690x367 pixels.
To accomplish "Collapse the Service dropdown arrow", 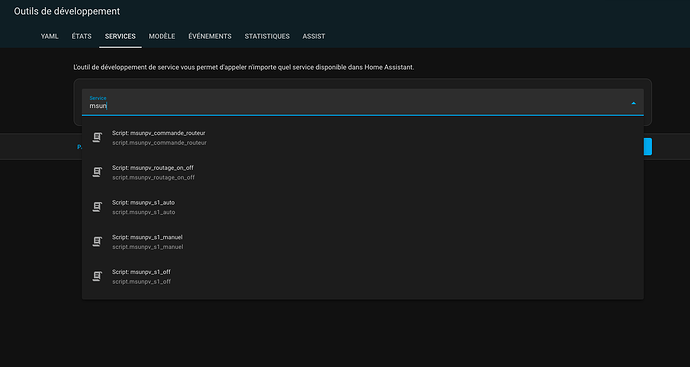I will point(633,103).
